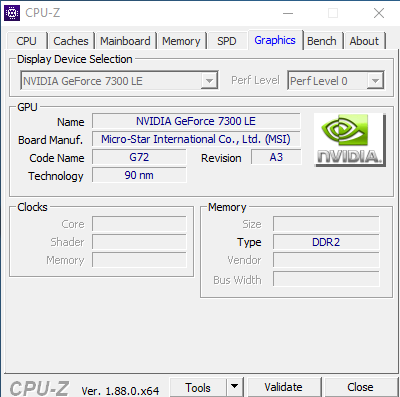Screen dimensions: 400x397
Task: Click the empty memory Vendor field
Action: (326, 260)
